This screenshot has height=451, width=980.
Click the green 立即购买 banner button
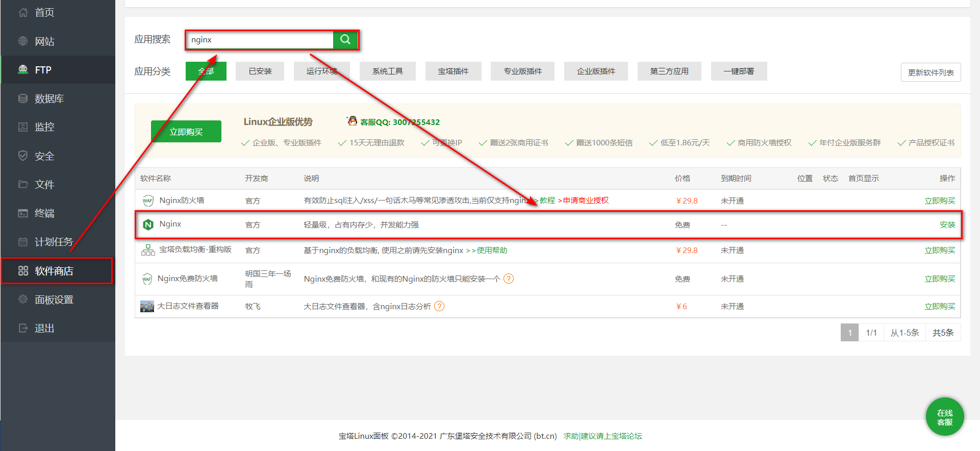pos(186,132)
